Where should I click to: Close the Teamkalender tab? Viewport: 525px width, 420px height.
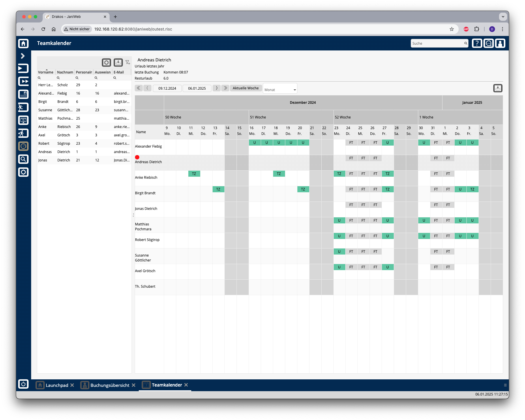coord(186,385)
